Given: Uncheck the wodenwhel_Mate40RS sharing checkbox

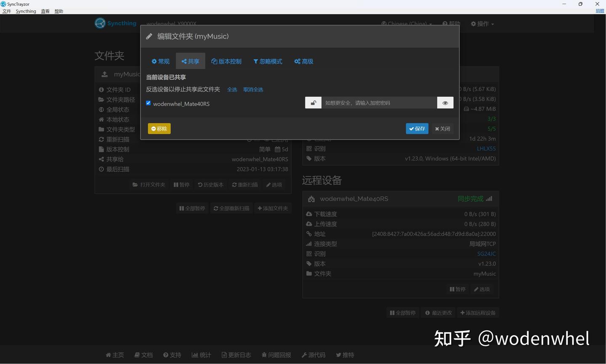Looking at the screenshot, I should (148, 103).
